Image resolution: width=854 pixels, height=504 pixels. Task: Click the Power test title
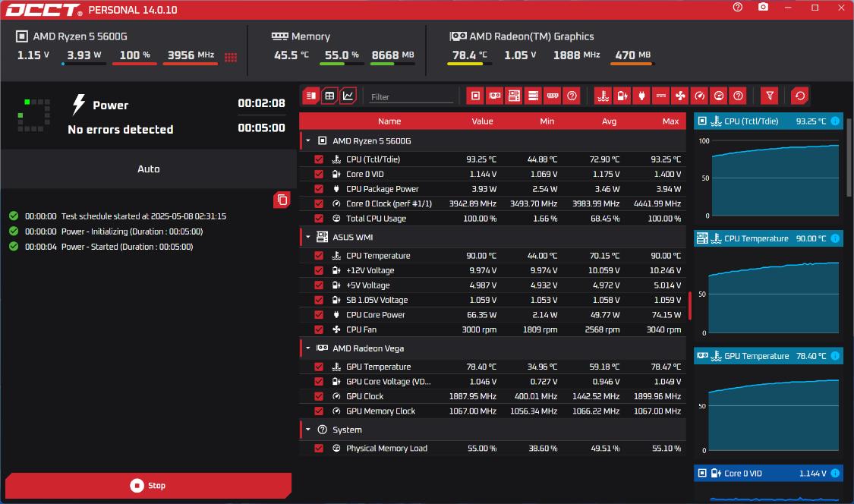[111, 106]
